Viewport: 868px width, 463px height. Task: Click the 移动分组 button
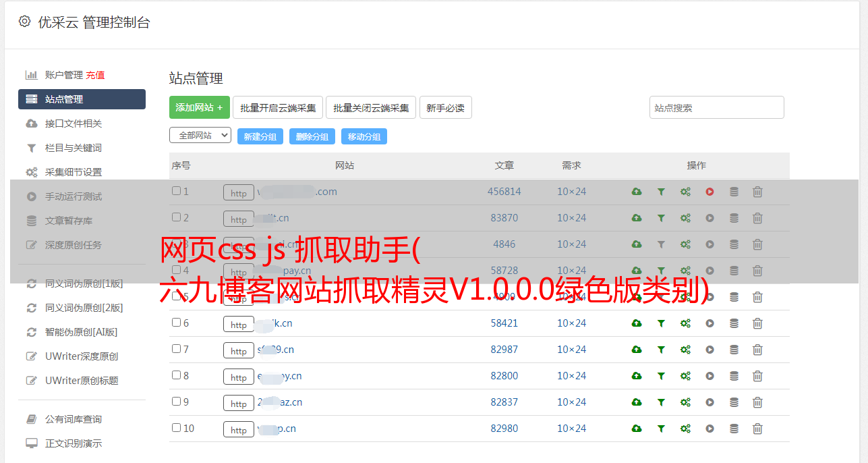(x=364, y=136)
